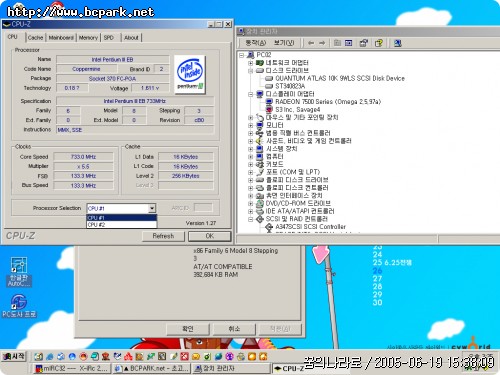Image resolution: width=500 pixels, height=375 pixels.
Task: Select the A347SCSI SCSI Controller icon
Action: (x=269, y=227)
